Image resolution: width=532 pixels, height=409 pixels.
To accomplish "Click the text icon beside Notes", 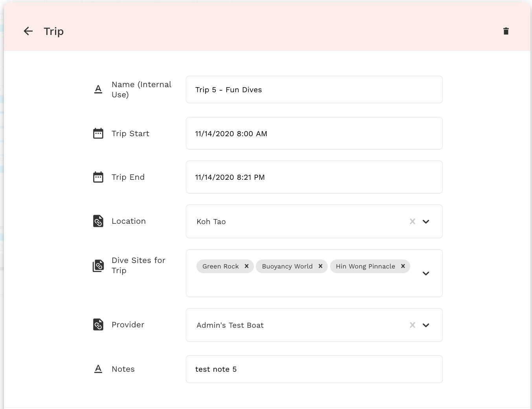I will [98, 369].
